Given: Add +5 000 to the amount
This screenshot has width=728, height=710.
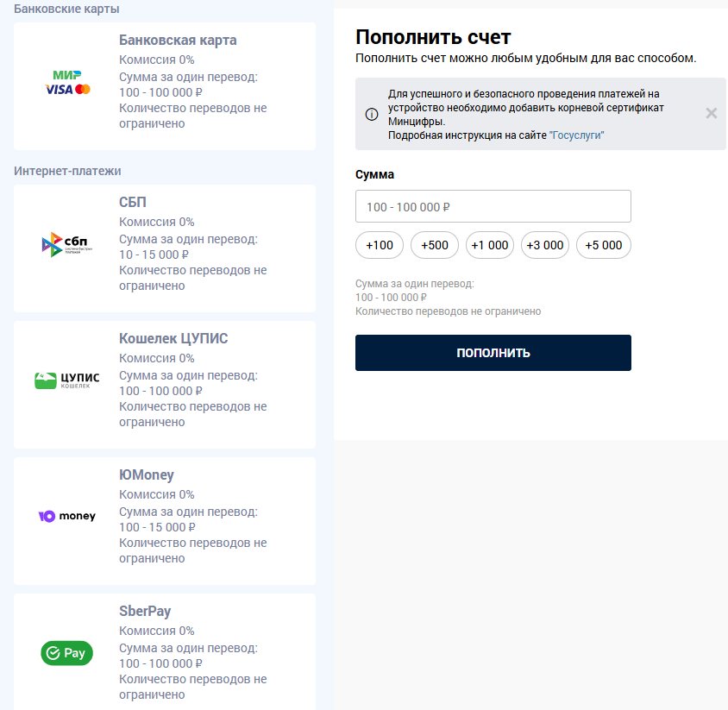Looking at the screenshot, I should pos(604,245).
